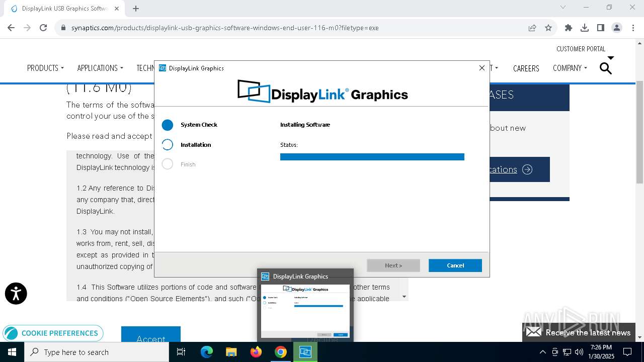Screen dimensions: 644x362
Task: Open the accessibility widget icon
Action: coord(16,294)
